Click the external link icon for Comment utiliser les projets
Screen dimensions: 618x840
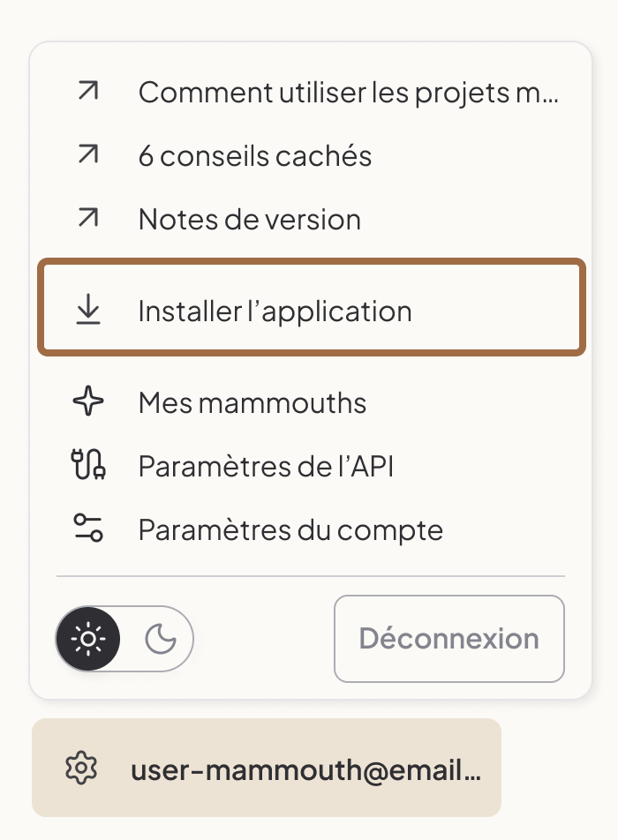click(87, 90)
